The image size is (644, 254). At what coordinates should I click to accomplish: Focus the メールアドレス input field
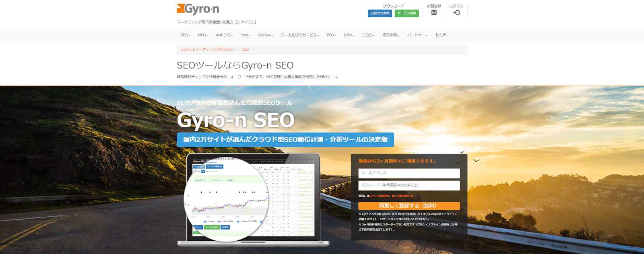coord(409,173)
